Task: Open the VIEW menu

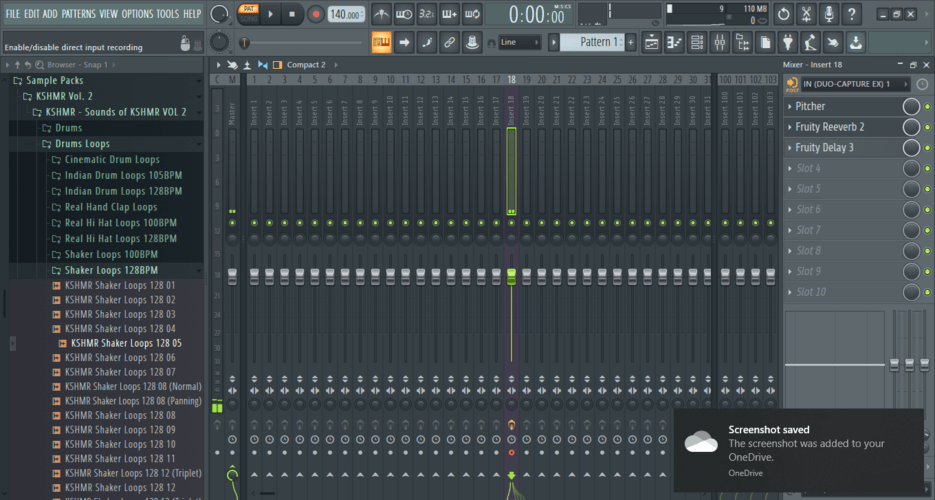Action: pyautogui.click(x=109, y=14)
